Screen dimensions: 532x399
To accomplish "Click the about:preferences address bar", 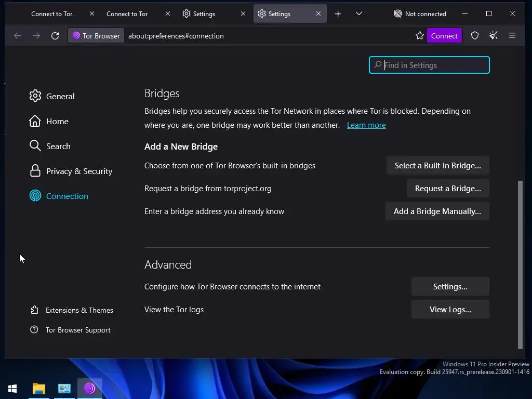I will click(268, 36).
